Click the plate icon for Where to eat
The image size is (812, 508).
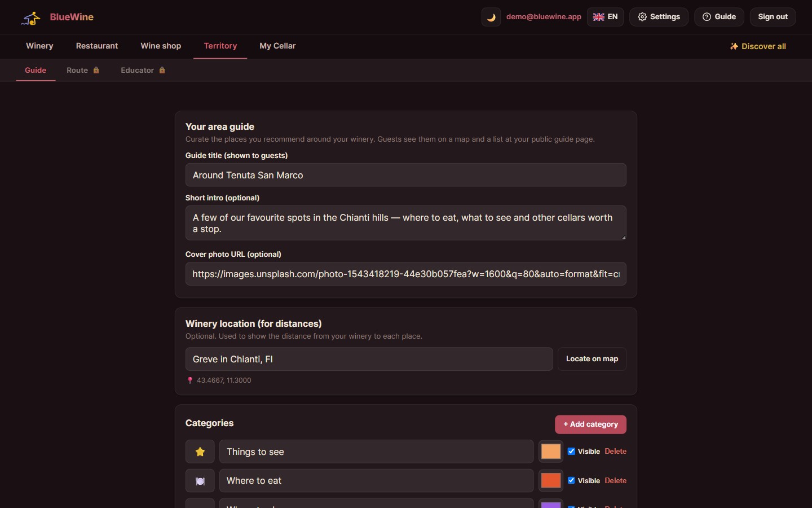(x=200, y=481)
